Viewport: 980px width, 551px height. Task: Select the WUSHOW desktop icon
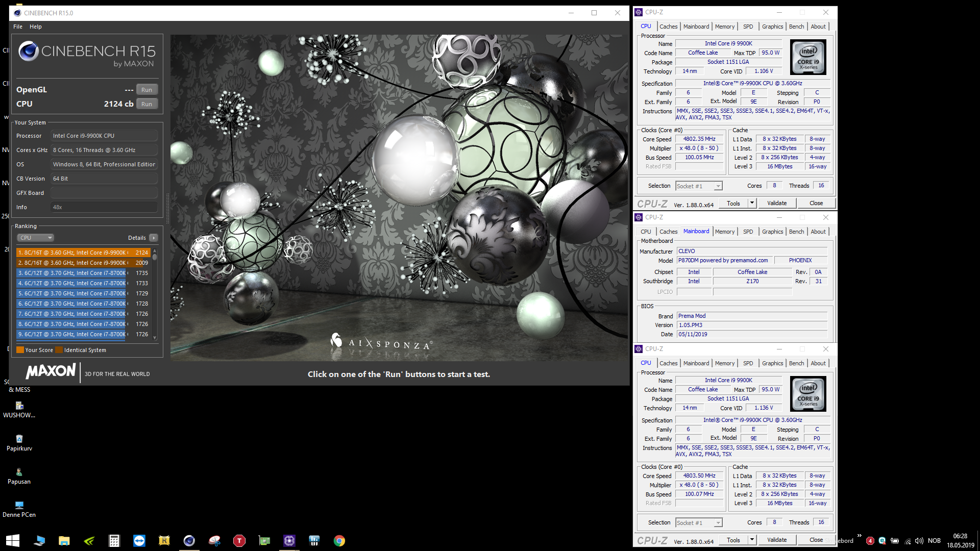(19, 409)
